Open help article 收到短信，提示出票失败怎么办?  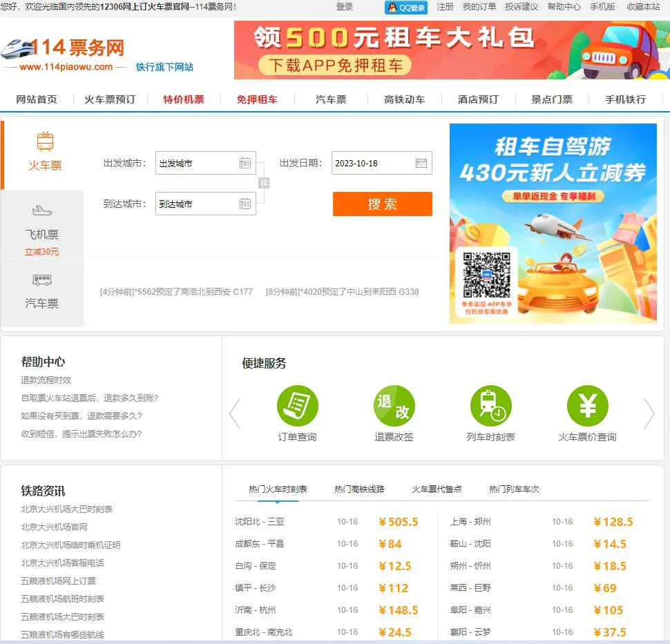82,434
